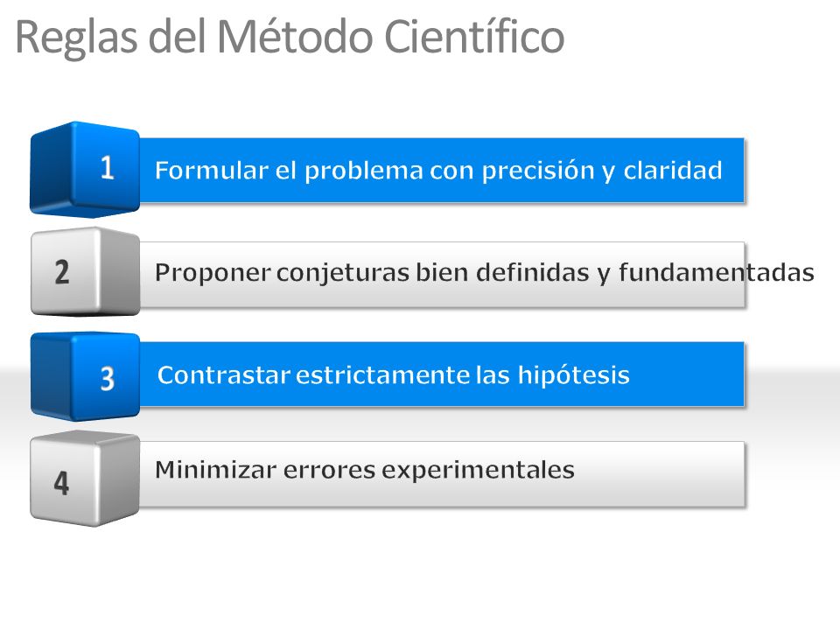840x630 pixels.
Task: Click the blue cube numbered 3
Action: (85, 376)
